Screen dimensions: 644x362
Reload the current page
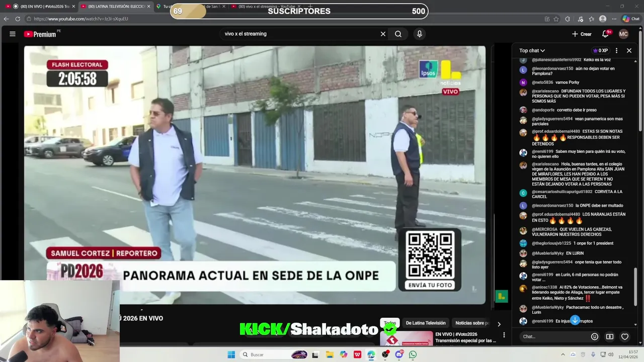point(18,19)
